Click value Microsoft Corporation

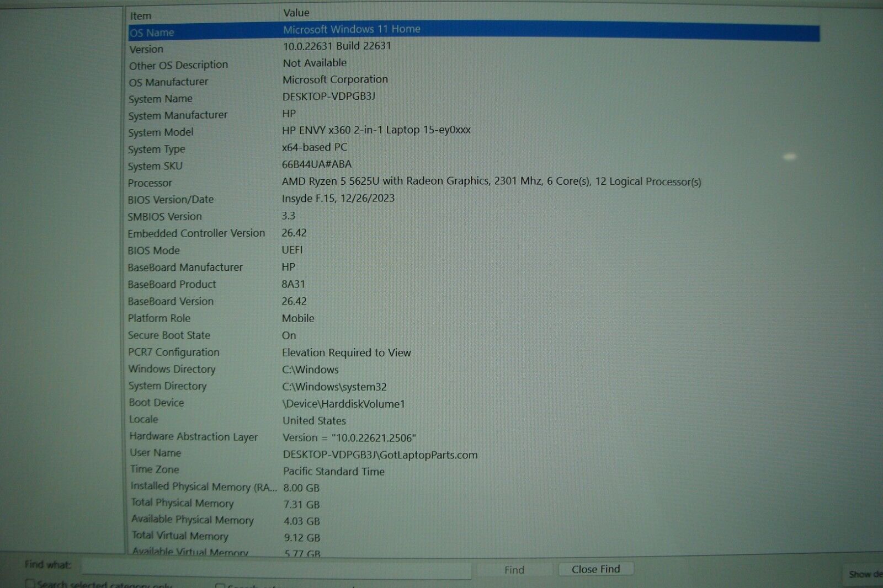coord(335,79)
